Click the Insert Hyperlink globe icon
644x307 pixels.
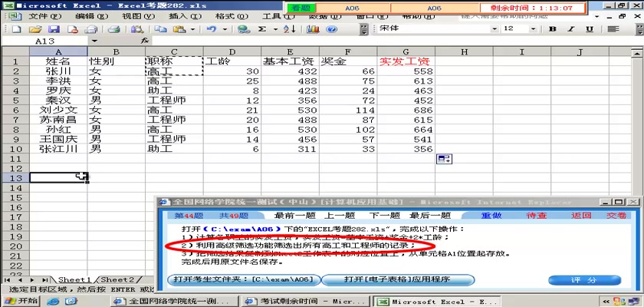pyautogui.click(x=244, y=29)
